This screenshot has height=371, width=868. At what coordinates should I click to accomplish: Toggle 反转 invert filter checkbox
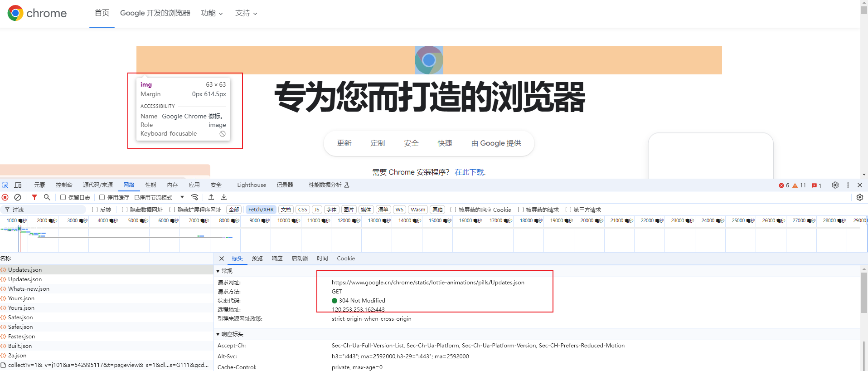point(95,210)
